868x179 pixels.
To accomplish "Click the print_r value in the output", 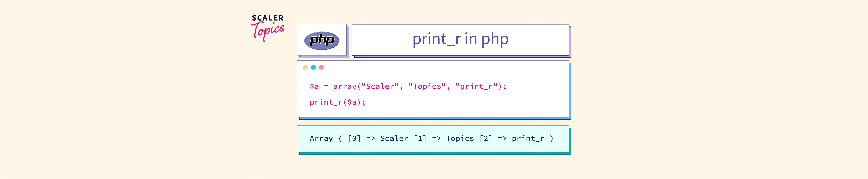I will 528,139.
